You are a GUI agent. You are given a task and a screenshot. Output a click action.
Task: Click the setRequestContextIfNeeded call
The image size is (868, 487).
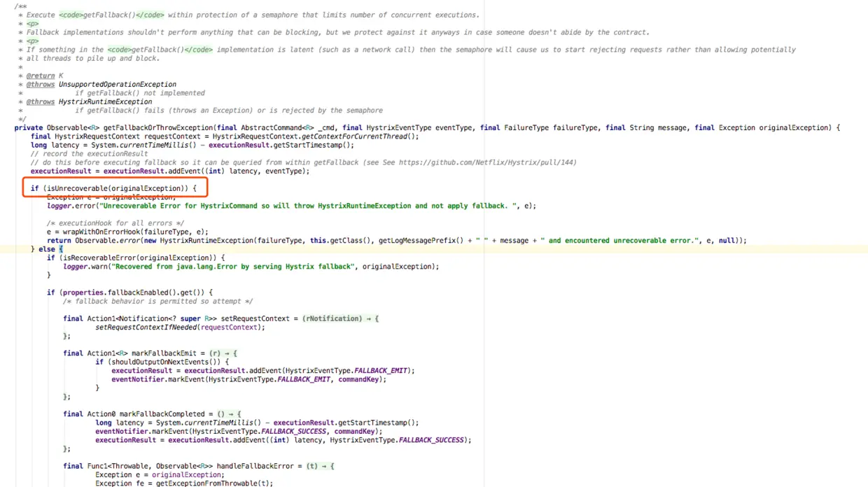(x=146, y=327)
